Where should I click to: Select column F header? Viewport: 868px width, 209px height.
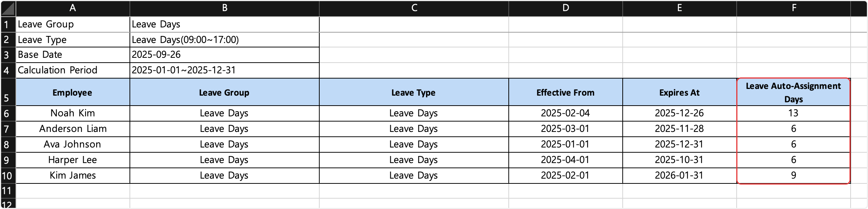[793, 8]
